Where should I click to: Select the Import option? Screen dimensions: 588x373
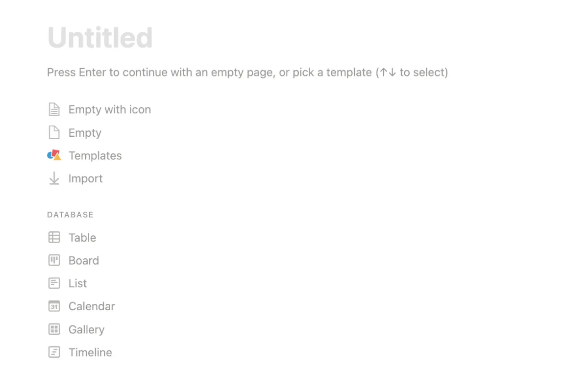point(86,178)
